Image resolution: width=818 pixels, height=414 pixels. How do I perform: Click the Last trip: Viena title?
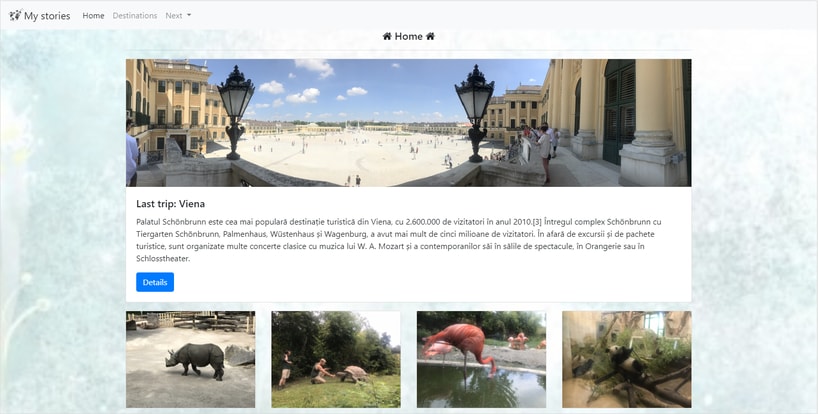171,204
